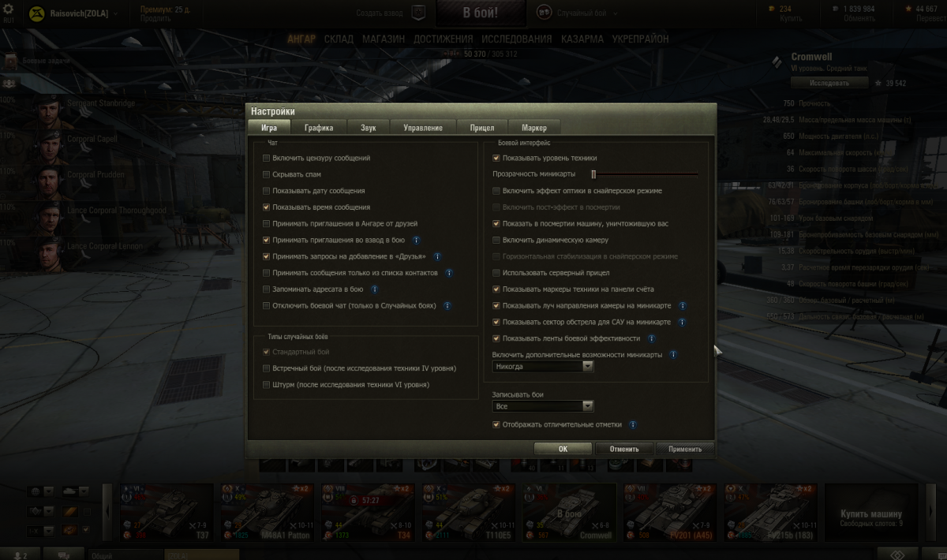947x560 pixels.
Task: Click the gold coins icon in header
Action: tap(772, 9)
